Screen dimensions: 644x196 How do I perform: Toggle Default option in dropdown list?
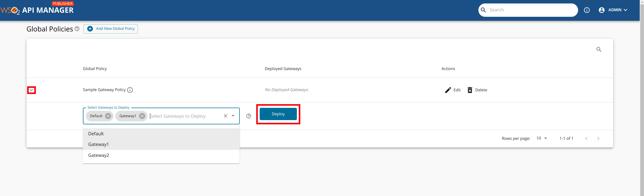pos(96,134)
